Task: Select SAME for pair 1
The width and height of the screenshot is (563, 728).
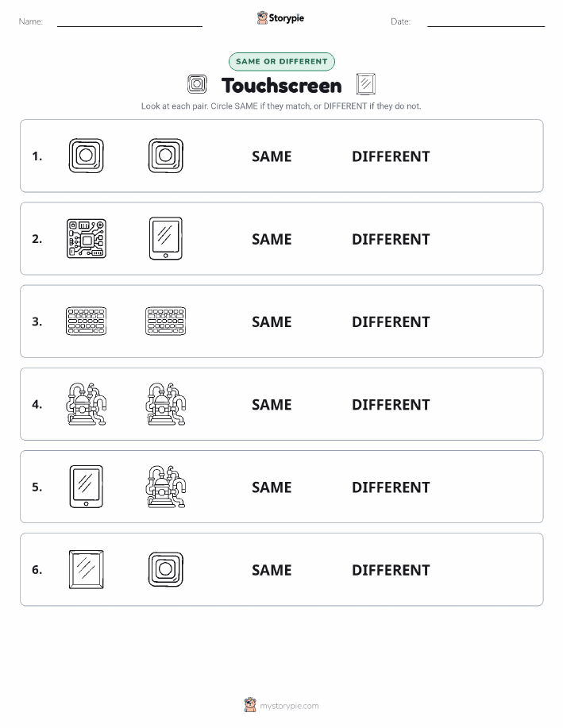Action: click(272, 156)
